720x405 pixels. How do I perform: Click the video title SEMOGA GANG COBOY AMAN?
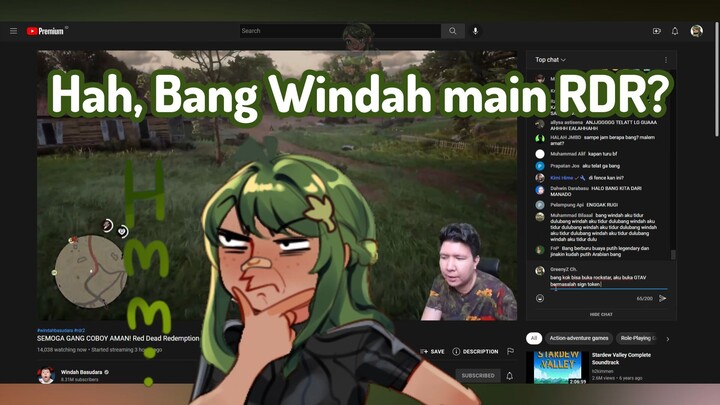pyautogui.click(x=118, y=338)
